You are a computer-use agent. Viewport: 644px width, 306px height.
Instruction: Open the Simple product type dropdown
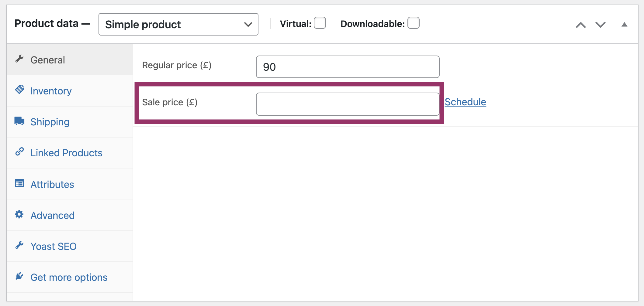pyautogui.click(x=178, y=24)
